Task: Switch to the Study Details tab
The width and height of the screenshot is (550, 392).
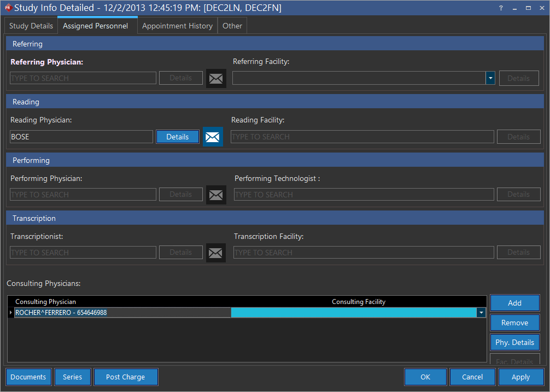Action: pyautogui.click(x=31, y=26)
